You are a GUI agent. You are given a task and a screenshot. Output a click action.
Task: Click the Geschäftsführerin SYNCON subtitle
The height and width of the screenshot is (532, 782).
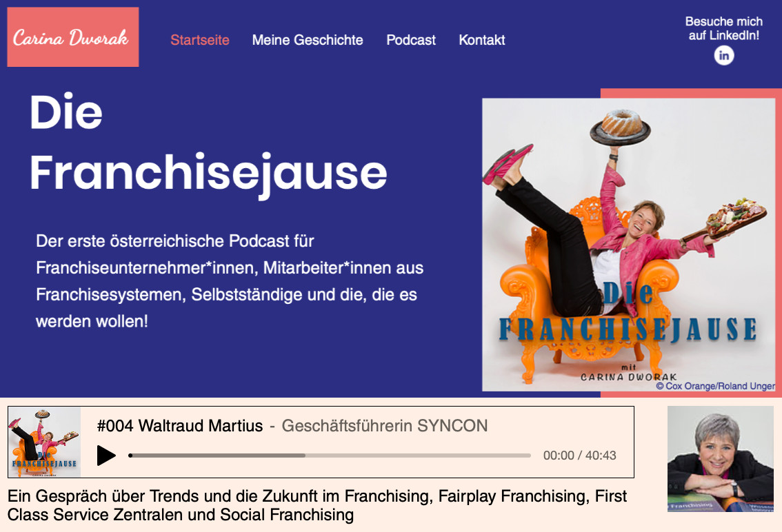click(385, 426)
